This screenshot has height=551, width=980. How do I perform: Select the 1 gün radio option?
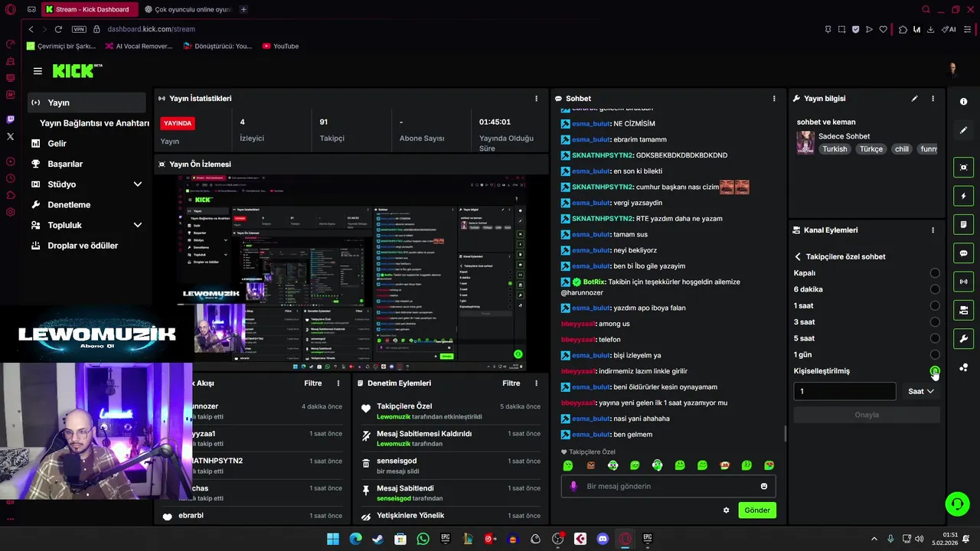tap(935, 355)
